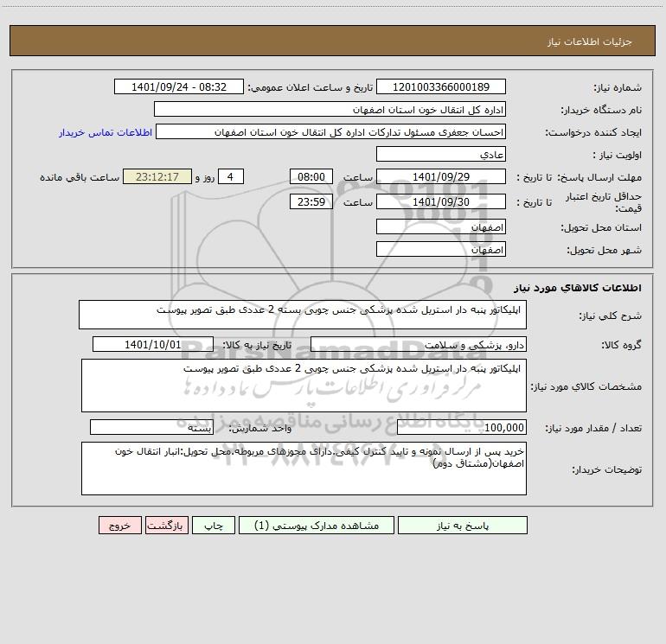Image resolution: width=666 pixels, height=644 pixels.
Task: Click the label استان محل تحویل
Action: point(601,228)
